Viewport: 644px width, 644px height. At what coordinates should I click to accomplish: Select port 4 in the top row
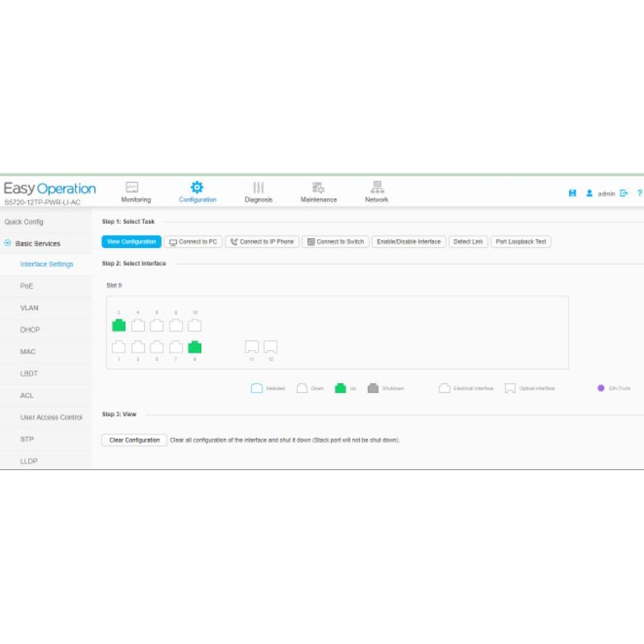tap(138, 325)
